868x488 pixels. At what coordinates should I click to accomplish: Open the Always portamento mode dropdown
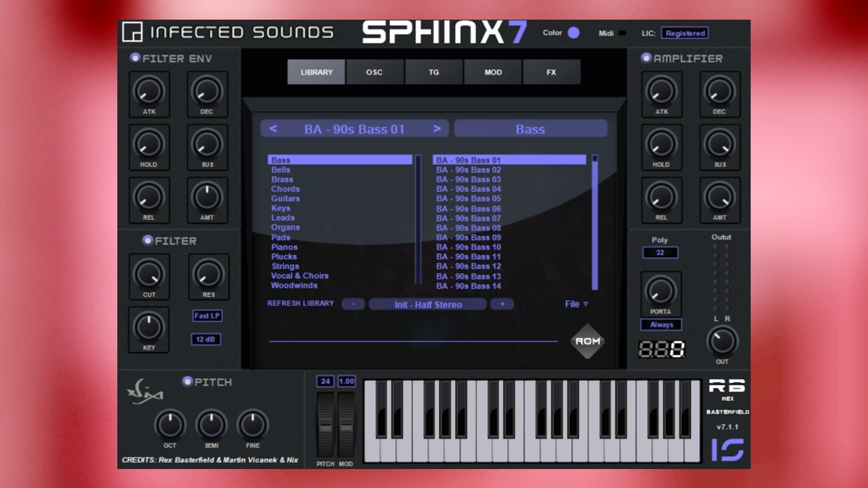pyautogui.click(x=661, y=325)
